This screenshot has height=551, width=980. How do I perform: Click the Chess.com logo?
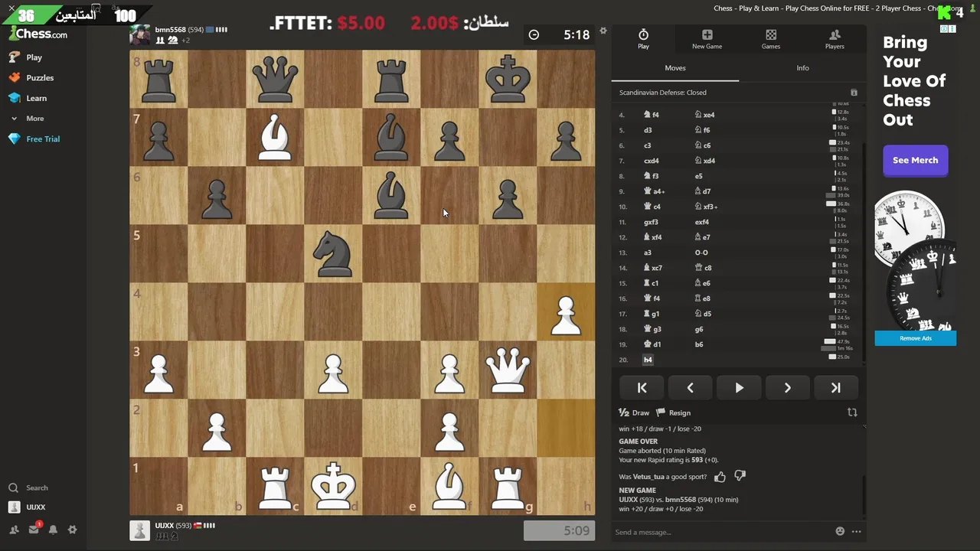coord(38,34)
